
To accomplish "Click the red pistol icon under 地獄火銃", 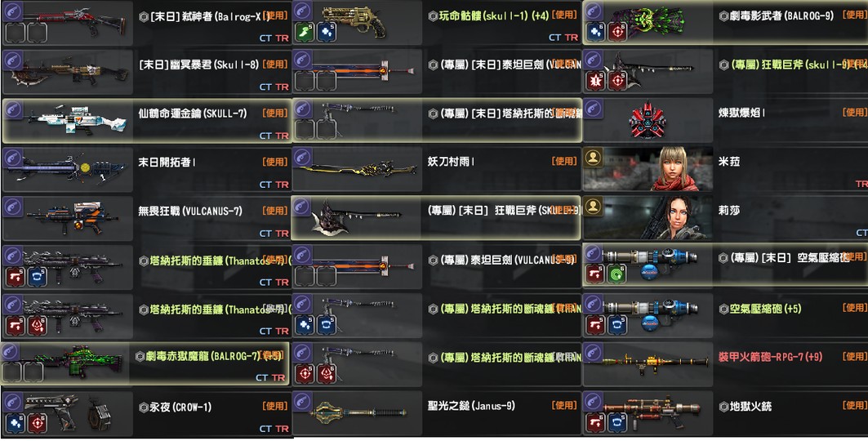I will 595,423.
